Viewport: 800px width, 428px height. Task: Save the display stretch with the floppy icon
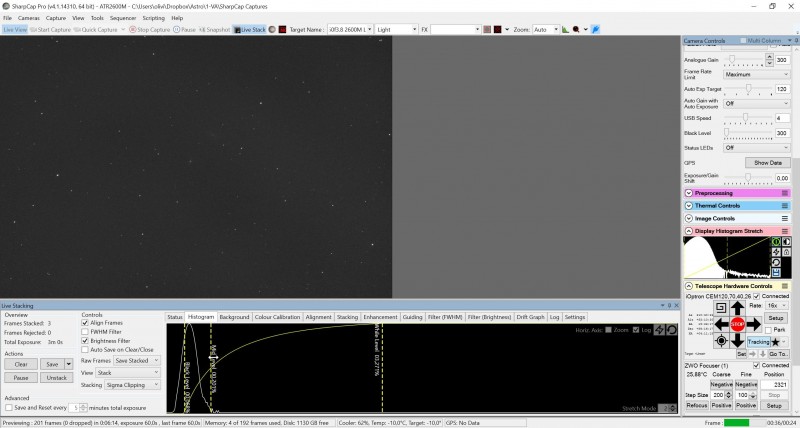tap(776, 273)
